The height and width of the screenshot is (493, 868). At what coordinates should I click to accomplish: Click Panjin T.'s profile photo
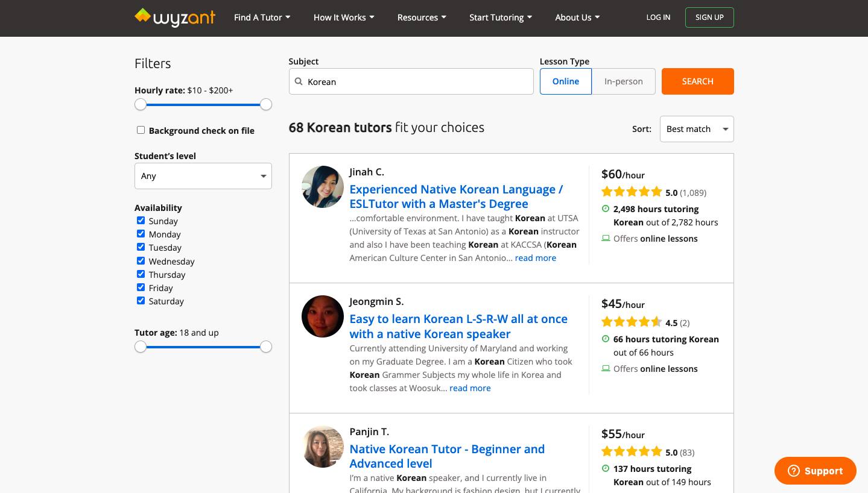pyautogui.click(x=323, y=447)
